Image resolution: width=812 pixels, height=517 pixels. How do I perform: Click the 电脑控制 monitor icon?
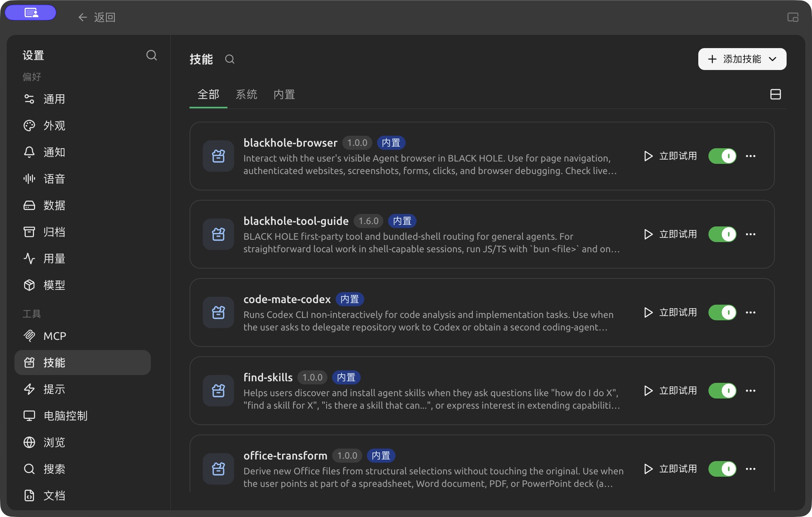tap(29, 416)
